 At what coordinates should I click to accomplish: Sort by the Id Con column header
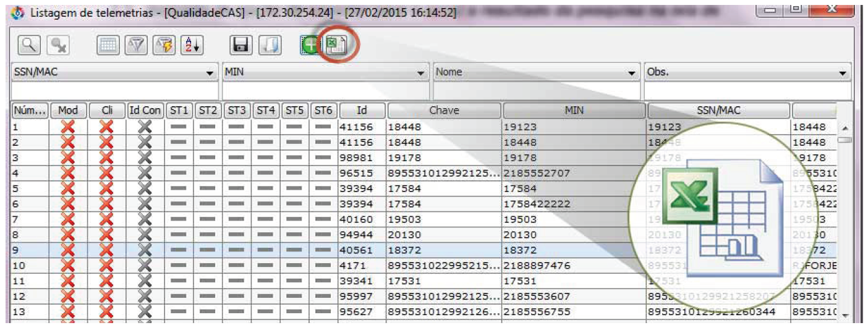click(x=145, y=111)
